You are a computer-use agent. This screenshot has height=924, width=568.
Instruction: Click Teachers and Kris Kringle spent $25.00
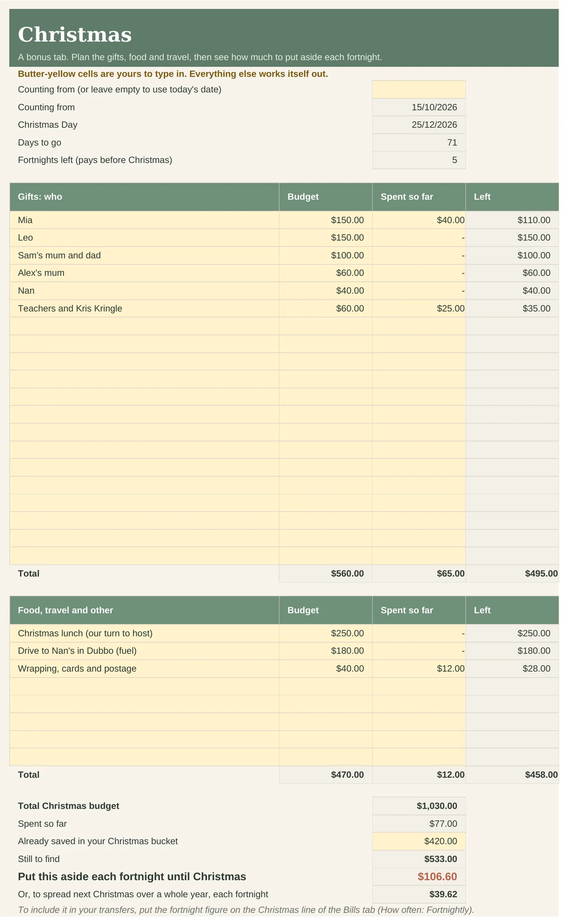click(419, 309)
